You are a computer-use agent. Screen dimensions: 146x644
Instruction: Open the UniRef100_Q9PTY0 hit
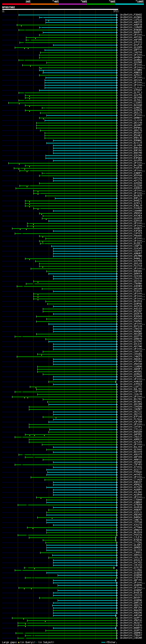click(131, 50)
